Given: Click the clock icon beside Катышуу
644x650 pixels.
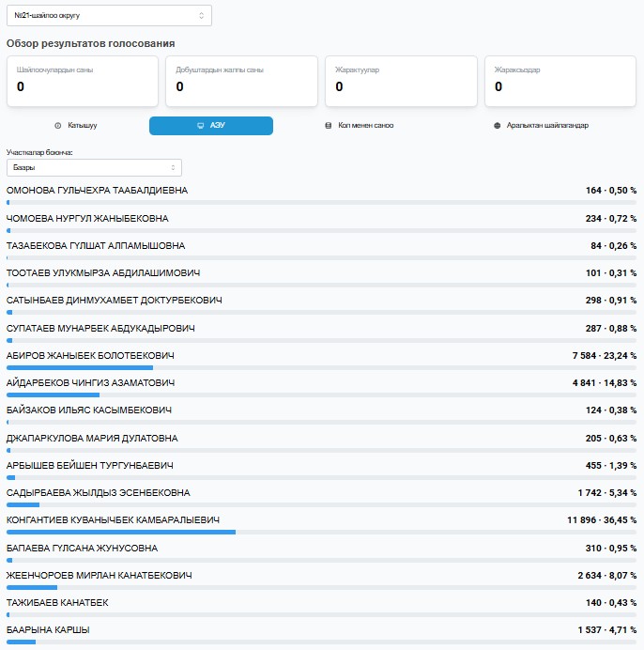Looking at the screenshot, I should (58, 125).
